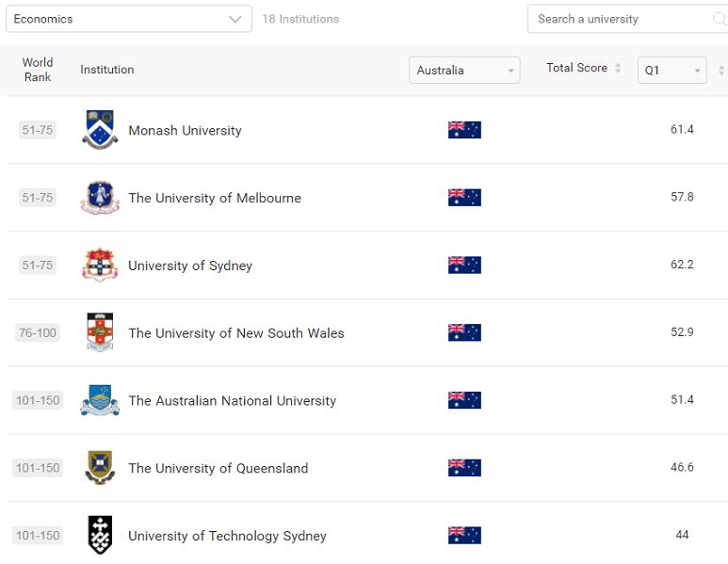Open University of Technology Sydney link

pyautogui.click(x=227, y=536)
